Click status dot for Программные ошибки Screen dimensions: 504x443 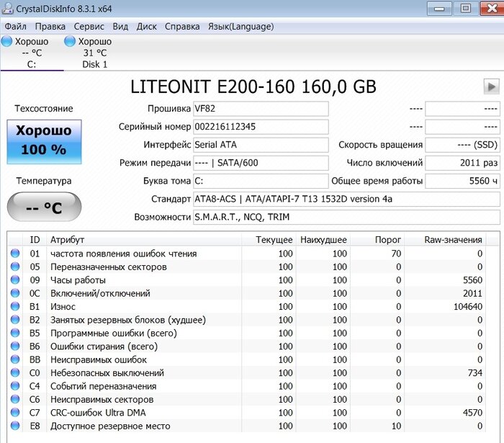15,333
